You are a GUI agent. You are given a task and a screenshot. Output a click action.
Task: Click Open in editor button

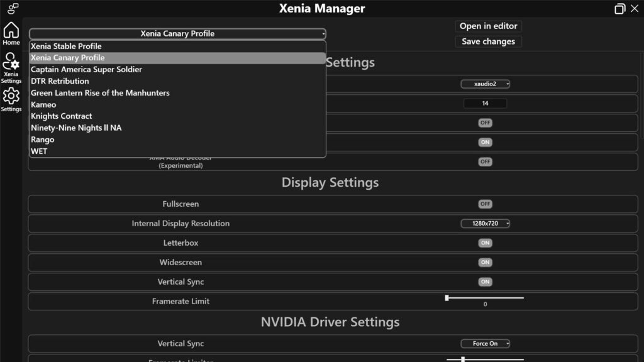click(488, 26)
